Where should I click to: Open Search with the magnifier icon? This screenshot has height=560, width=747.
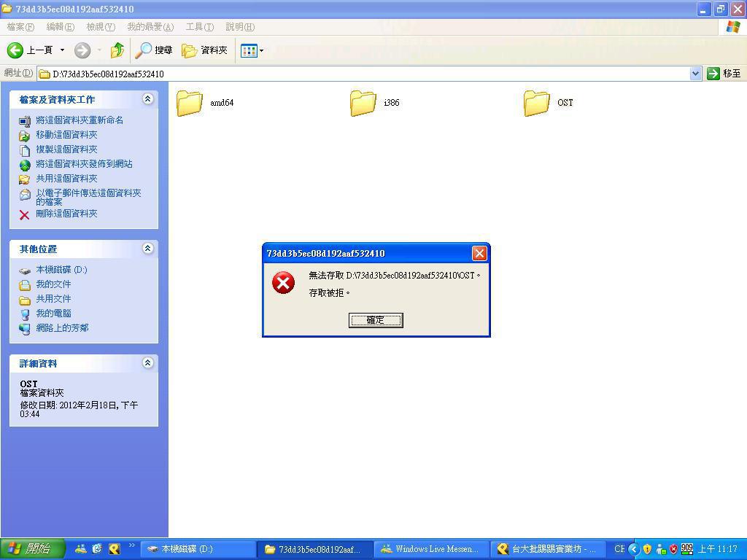(x=143, y=50)
